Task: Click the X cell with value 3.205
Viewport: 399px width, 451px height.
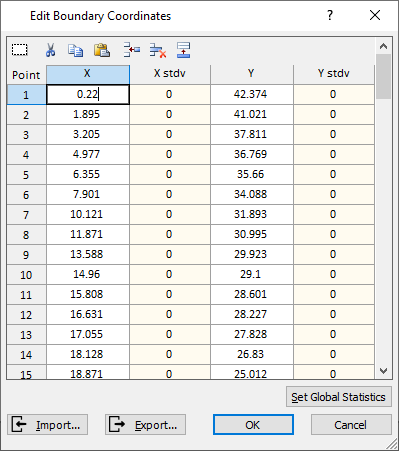Action: click(88, 134)
